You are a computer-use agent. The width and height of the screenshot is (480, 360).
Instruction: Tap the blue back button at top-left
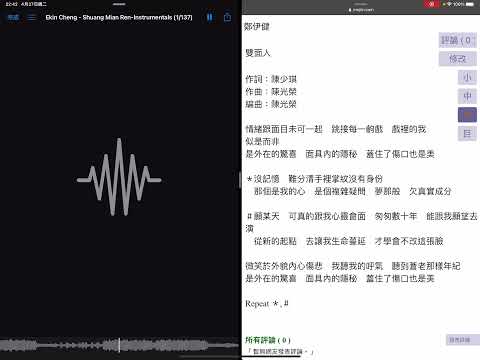click(13, 17)
